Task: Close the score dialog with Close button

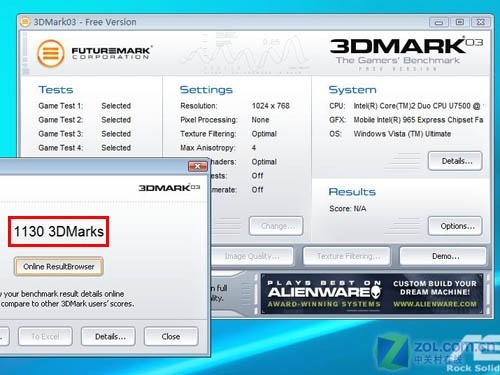Action: click(x=171, y=336)
